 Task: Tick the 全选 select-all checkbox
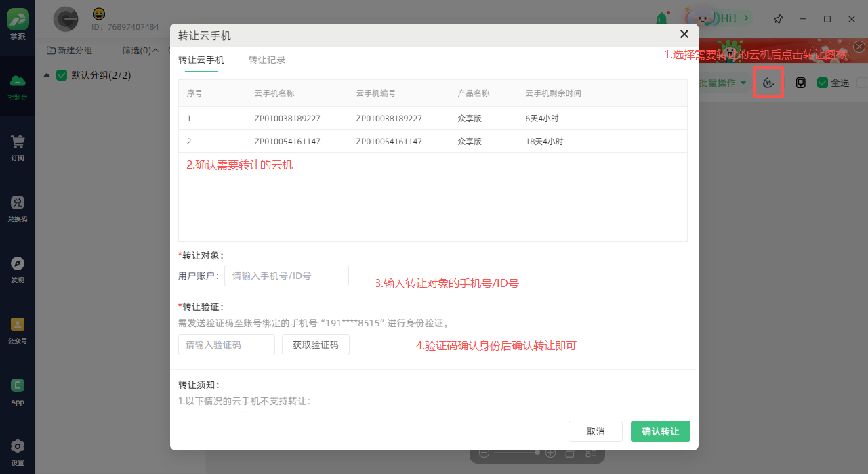pos(823,83)
